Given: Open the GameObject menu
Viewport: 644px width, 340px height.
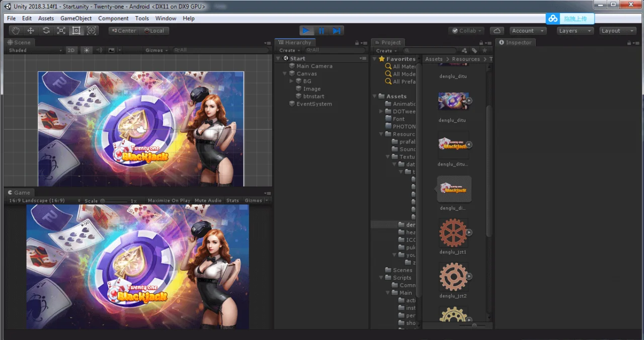Looking at the screenshot, I should 76,18.
